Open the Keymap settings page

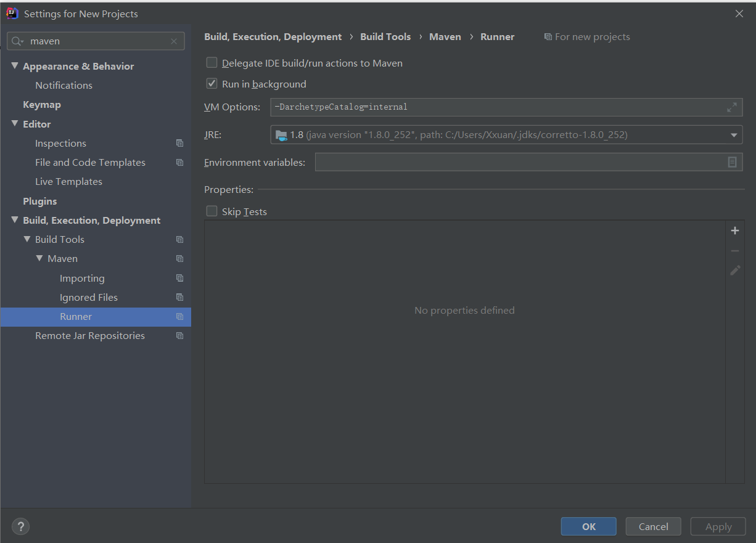click(x=42, y=105)
